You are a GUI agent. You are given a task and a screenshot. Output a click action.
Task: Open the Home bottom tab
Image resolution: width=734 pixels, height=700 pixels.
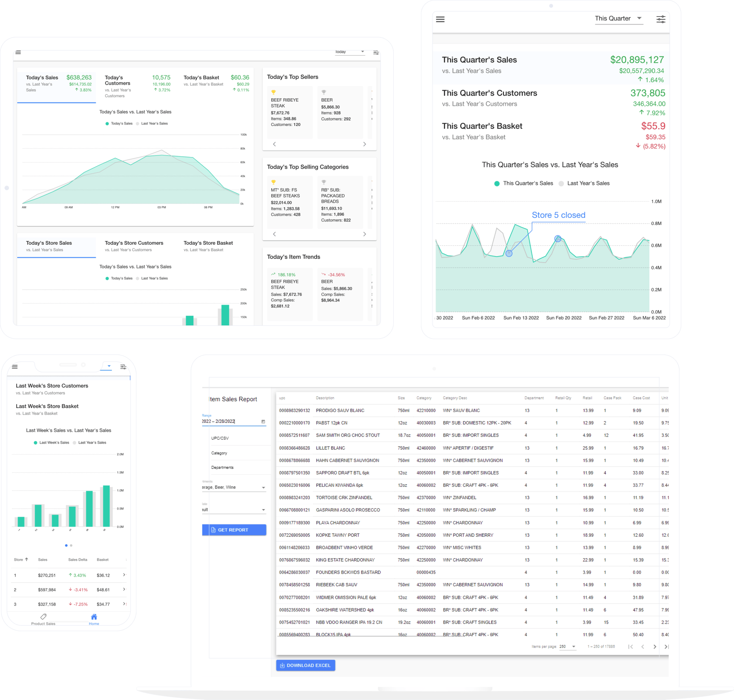coord(94,619)
